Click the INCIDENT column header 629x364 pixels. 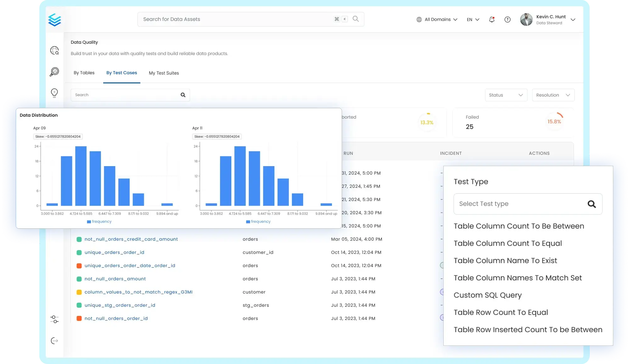coord(451,153)
